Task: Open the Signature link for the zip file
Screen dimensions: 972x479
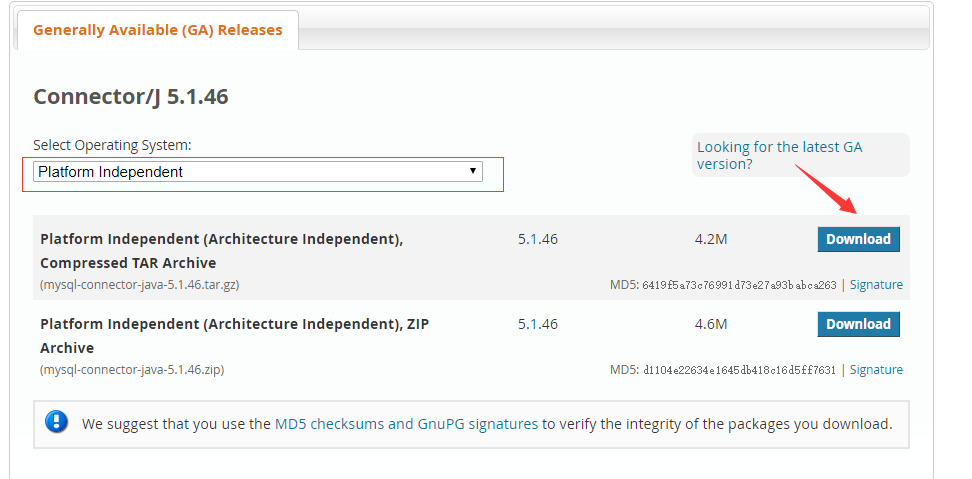Action: pos(876,370)
